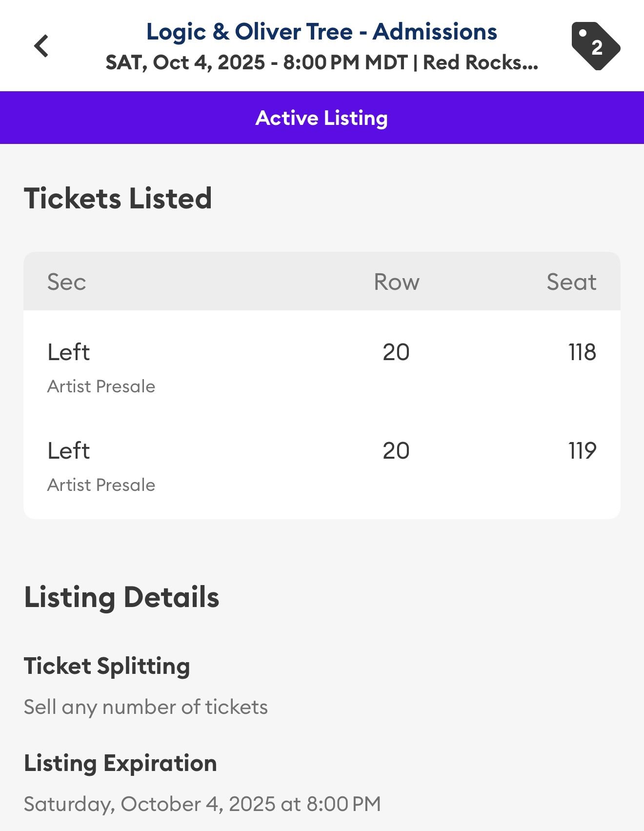
Task: Tap the Logic & Oliver Tree event title
Action: [322, 32]
